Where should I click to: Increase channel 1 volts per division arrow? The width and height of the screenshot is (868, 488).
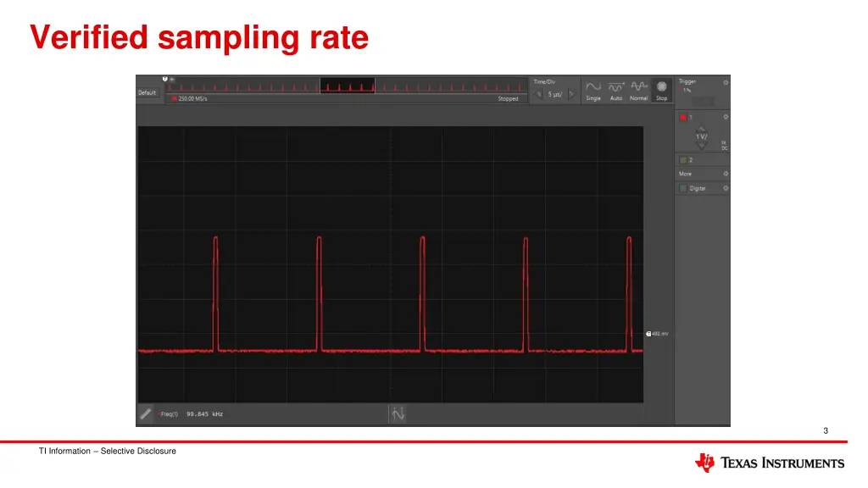pyautogui.click(x=701, y=129)
